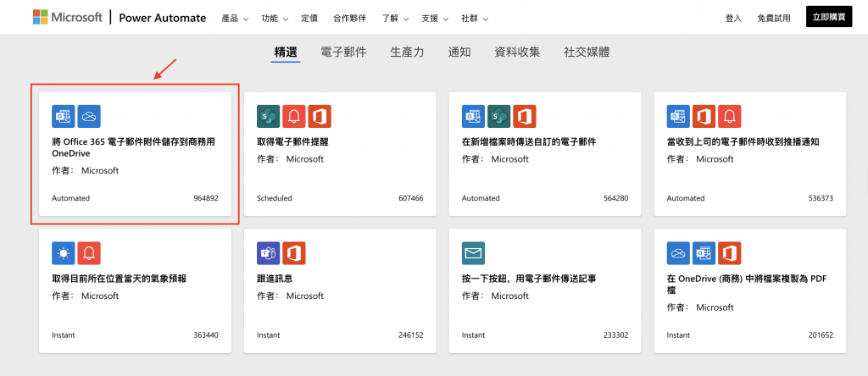Viewport: 868px width, 376px height.
Task: Click mail envelope icon on 按一下按鈕 card
Action: coord(473,252)
